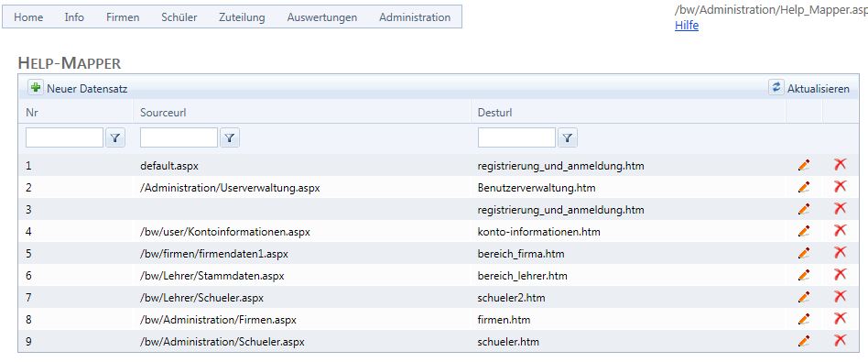This screenshot has height=362, width=868.
Task: Delete the Administration/Schueler.aspx row
Action: coord(840,341)
